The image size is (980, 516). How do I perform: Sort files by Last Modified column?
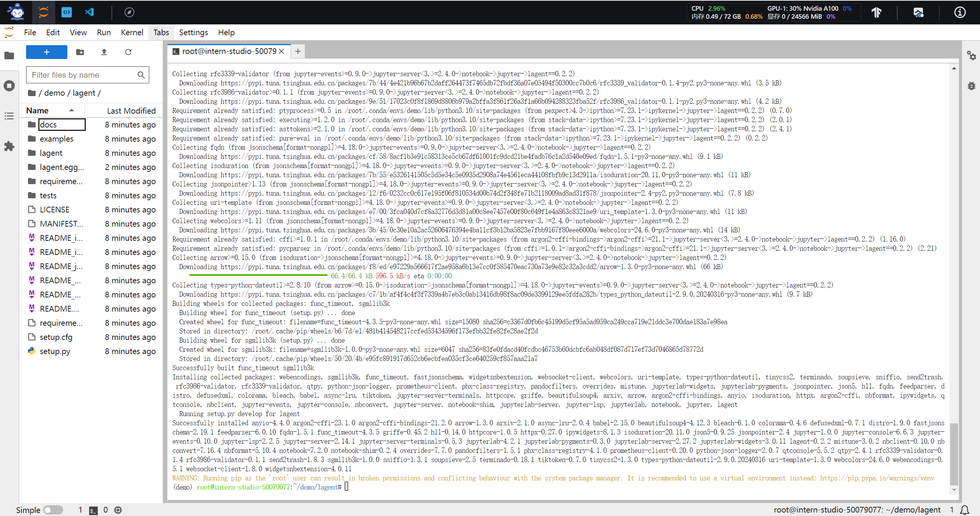(131, 111)
